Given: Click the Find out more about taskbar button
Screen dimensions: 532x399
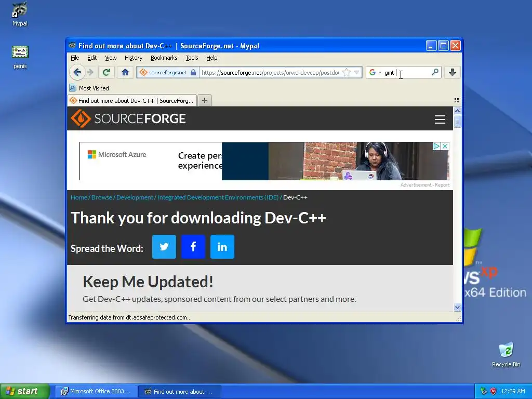Looking at the screenshot, I should [x=180, y=391].
